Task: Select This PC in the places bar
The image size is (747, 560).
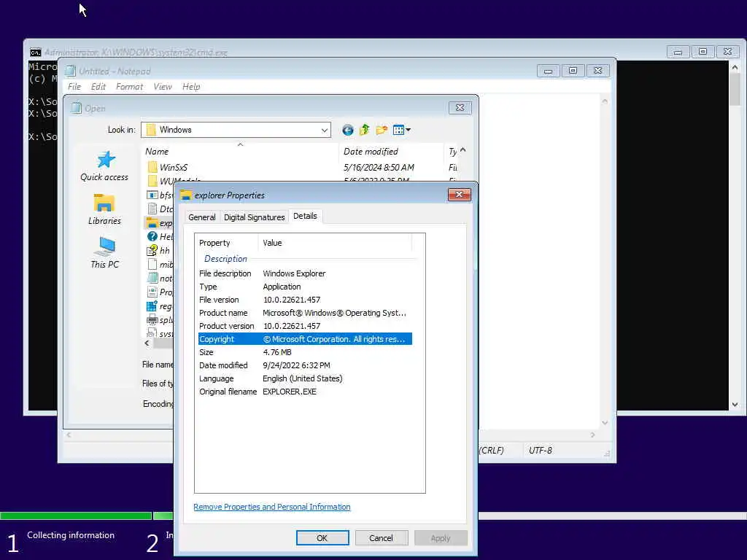Action: pos(104,253)
